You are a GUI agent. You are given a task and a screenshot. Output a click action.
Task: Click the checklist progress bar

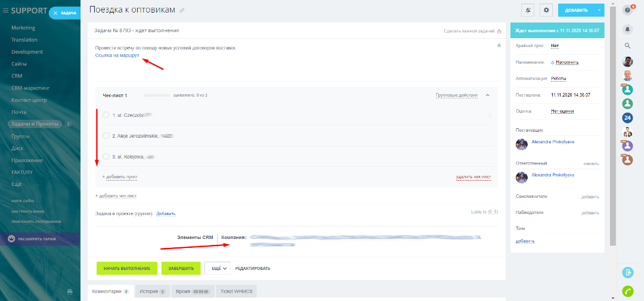pyautogui.click(x=158, y=95)
